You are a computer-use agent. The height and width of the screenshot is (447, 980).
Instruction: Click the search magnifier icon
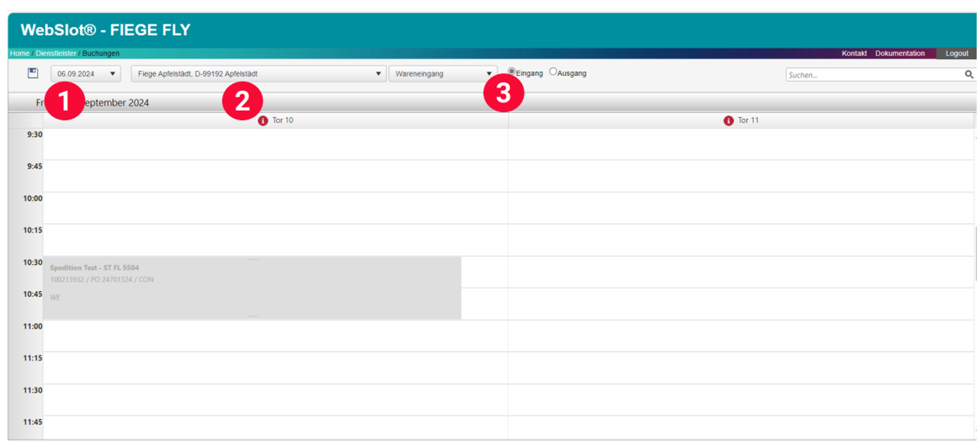pos(969,74)
